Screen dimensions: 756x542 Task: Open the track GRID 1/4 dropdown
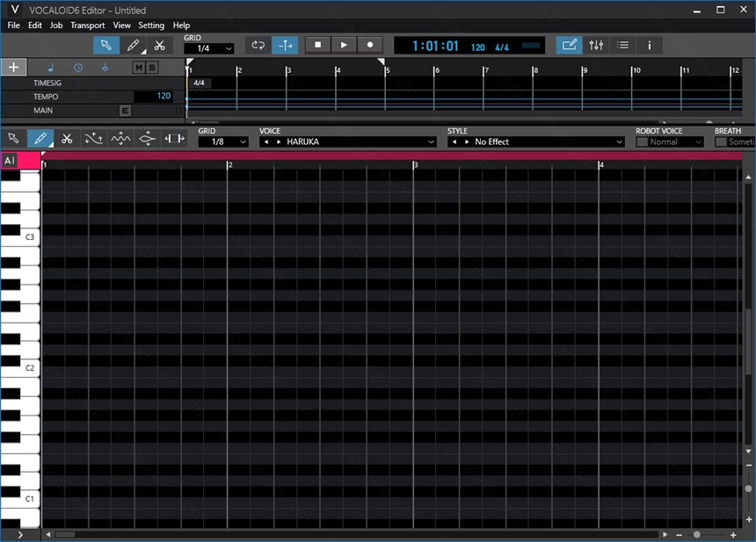tap(208, 48)
